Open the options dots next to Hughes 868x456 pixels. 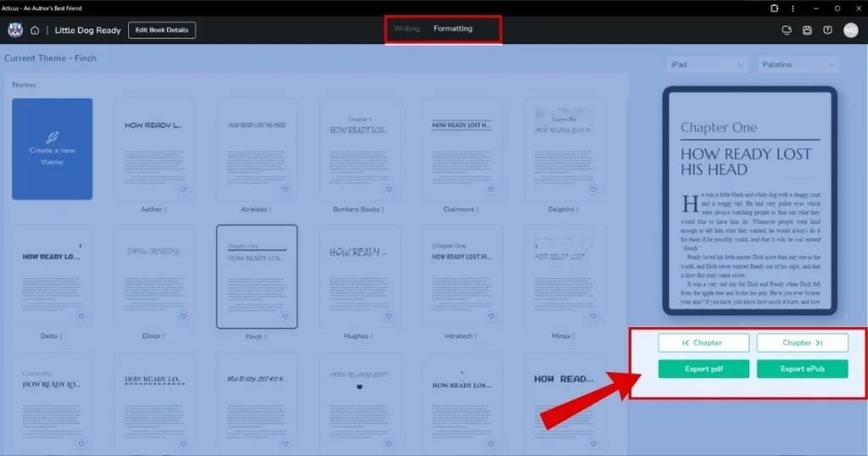[x=371, y=336]
